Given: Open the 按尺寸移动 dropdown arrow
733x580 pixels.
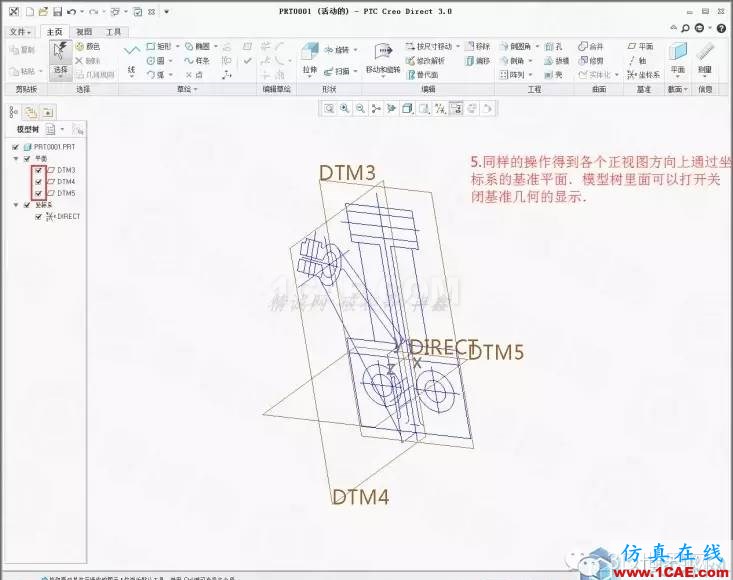Looking at the screenshot, I should 458,46.
